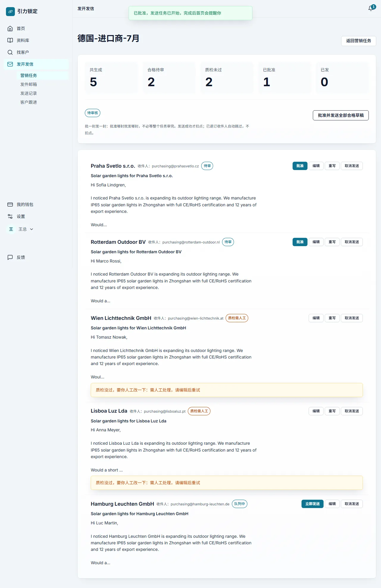Edit the Praha Svetlo s.r.o. email

(316, 166)
